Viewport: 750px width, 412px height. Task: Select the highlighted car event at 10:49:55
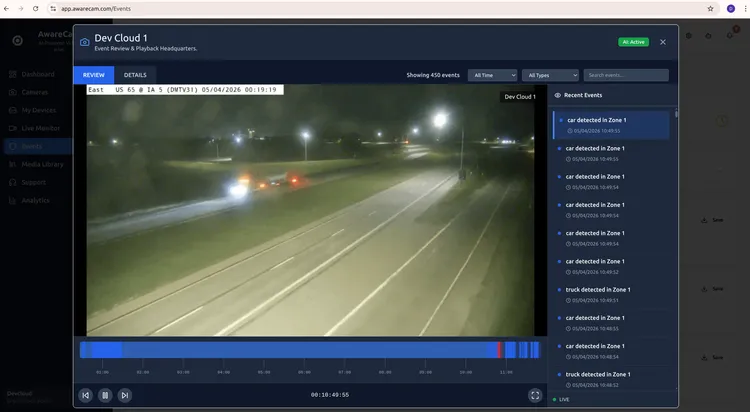pyautogui.click(x=611, y=125)
